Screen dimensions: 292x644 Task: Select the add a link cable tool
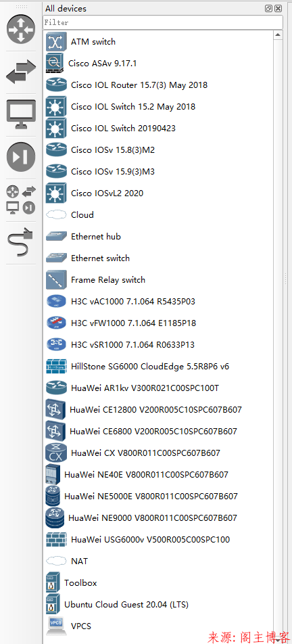(21, 242)
